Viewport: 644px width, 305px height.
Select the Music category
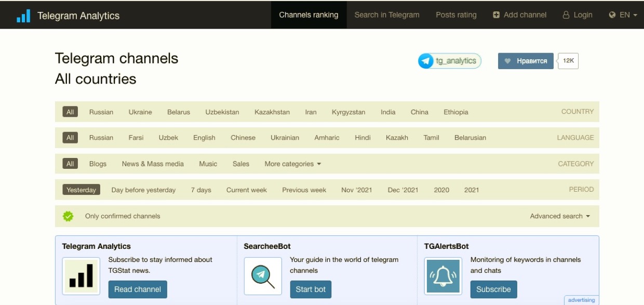click(x=208, y=164)
